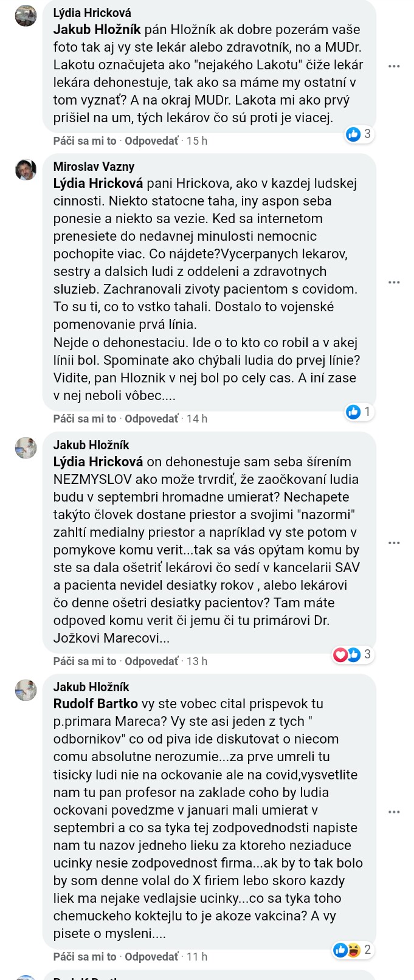The width and height of the screenshot is (414, 980).
Task: Like Jakub Hložník's 11 h comment
Action: pos(85,957)
